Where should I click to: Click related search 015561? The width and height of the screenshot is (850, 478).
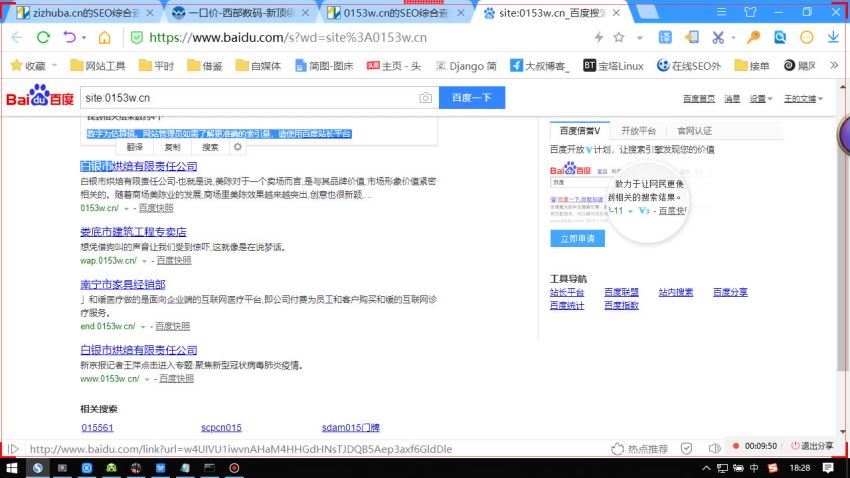click(98, 428)
